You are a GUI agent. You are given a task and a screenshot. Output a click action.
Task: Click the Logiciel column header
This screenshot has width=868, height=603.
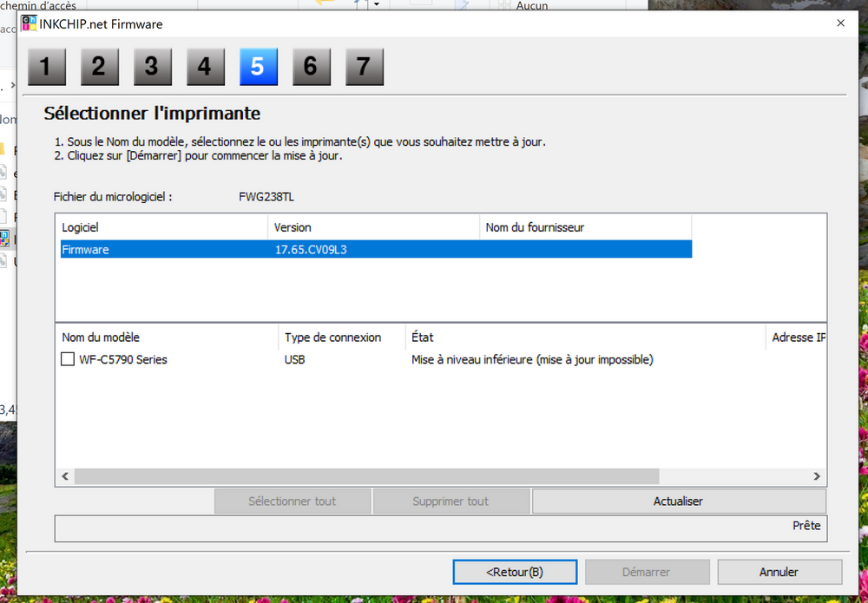(x=161, y=227)
